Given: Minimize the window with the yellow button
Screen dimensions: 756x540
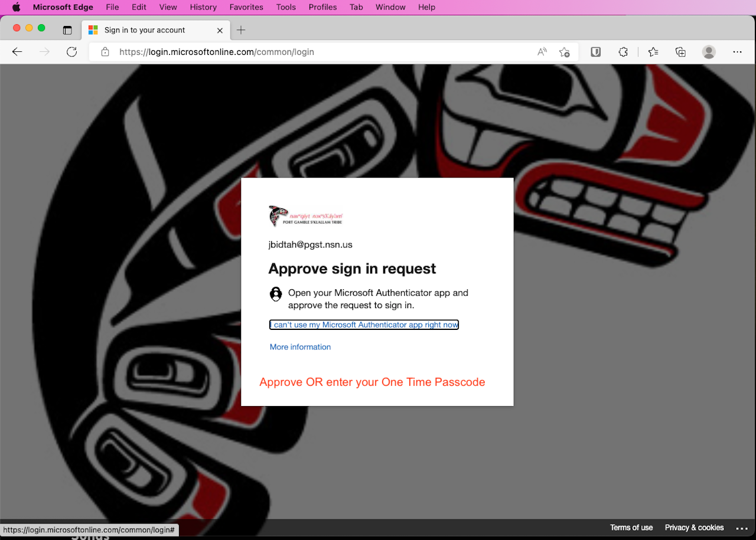Looking at the screenshot, I should coord(29,28).
